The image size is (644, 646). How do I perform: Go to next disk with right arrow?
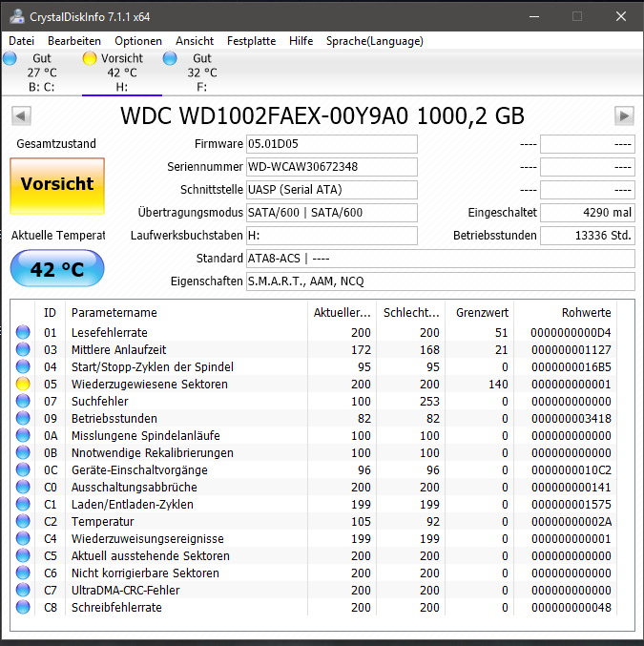[x=624, y=115]
